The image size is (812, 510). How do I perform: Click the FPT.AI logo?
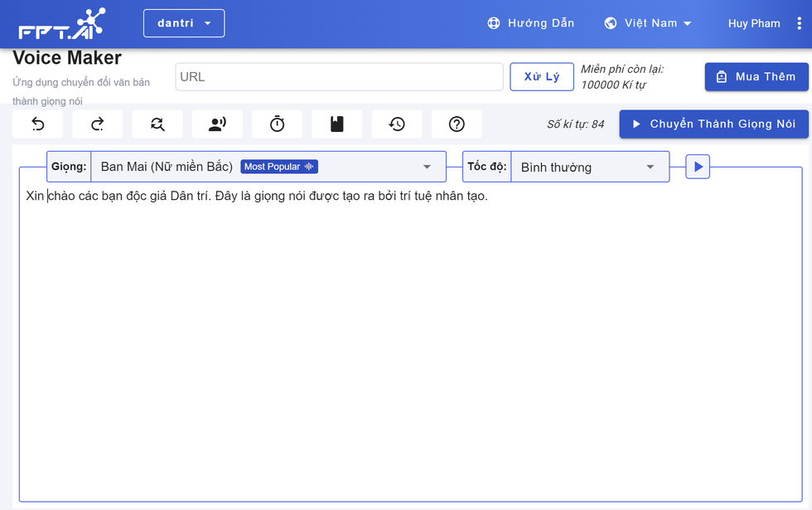coord(61,24)
